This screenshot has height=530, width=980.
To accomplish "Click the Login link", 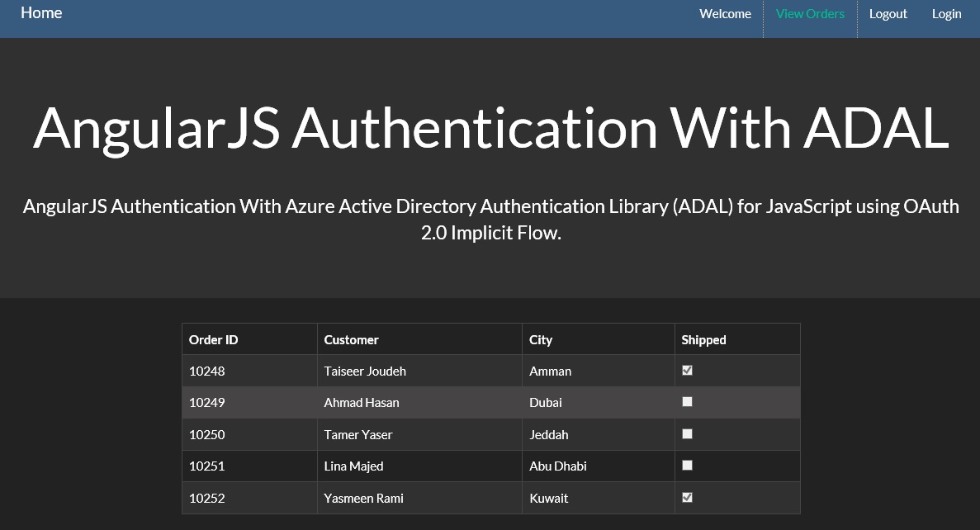I will point(946,13).
